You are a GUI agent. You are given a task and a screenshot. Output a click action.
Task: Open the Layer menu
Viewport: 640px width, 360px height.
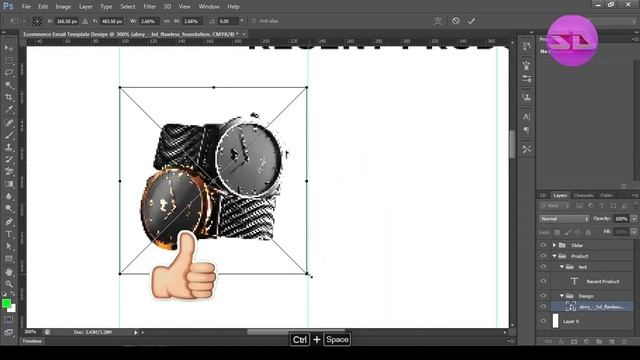86,7
